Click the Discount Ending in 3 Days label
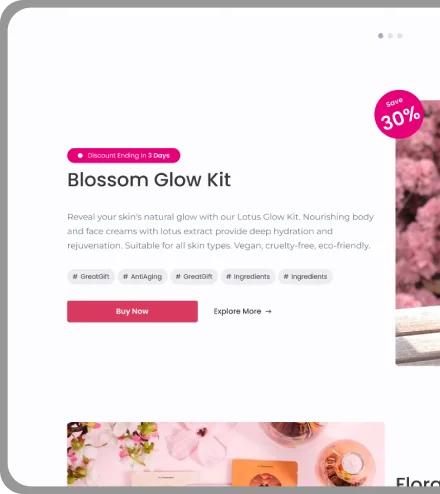This screenshot has width=440, height=494. click(x=129, y=156)
